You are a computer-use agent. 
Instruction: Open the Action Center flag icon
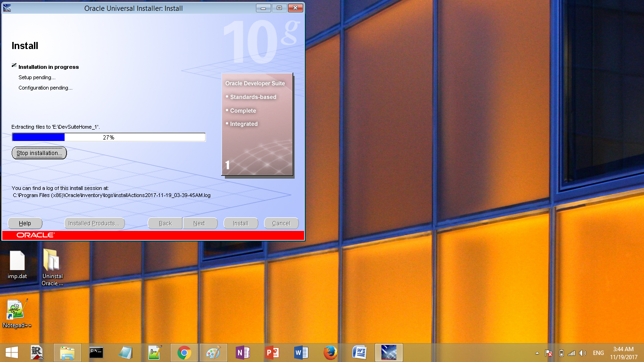[548, 352]
